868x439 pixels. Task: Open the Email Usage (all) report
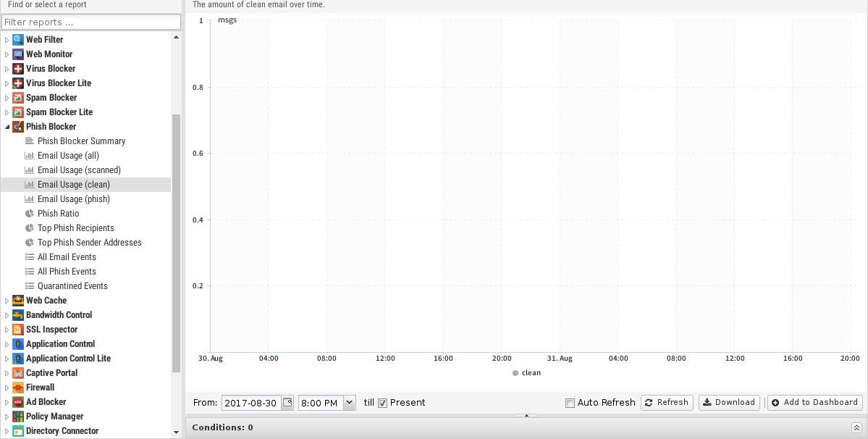coord(68,156)
